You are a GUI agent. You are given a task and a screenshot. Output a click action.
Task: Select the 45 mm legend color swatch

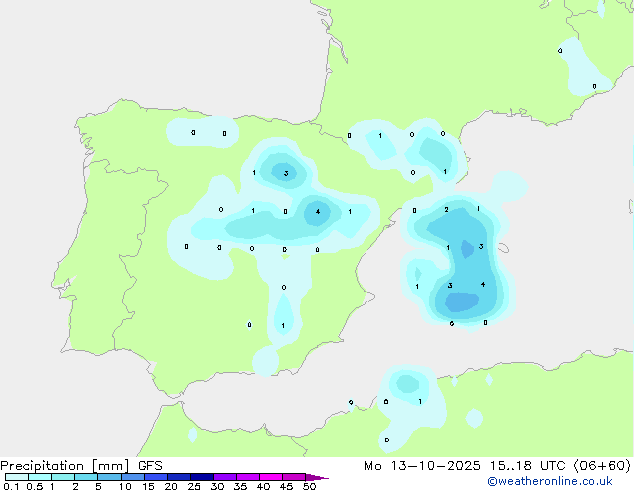pos(294,477)
